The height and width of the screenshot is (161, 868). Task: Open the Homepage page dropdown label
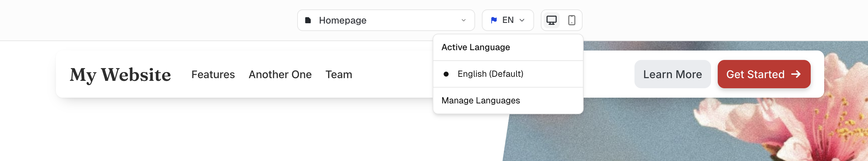(343, 20)
